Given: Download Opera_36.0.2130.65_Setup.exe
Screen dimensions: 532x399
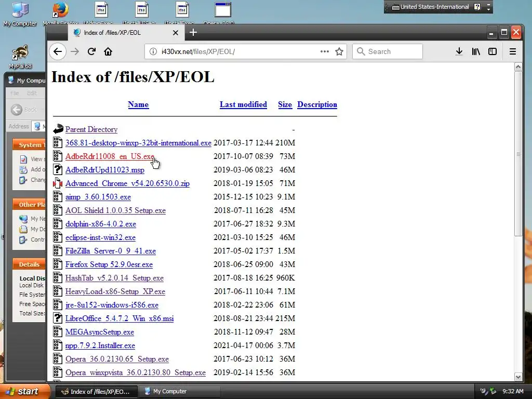Looking at the screenshot, I should point(117,359).
